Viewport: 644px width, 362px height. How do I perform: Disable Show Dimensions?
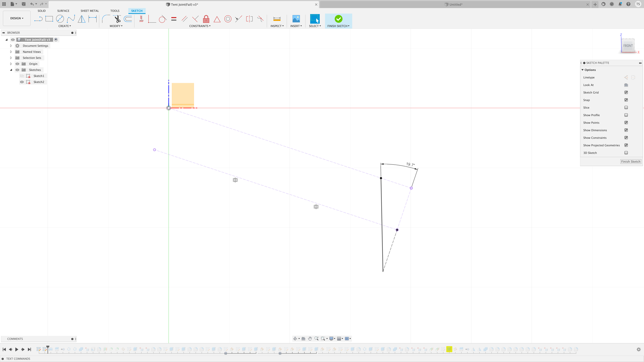click(x=626, y=130)
